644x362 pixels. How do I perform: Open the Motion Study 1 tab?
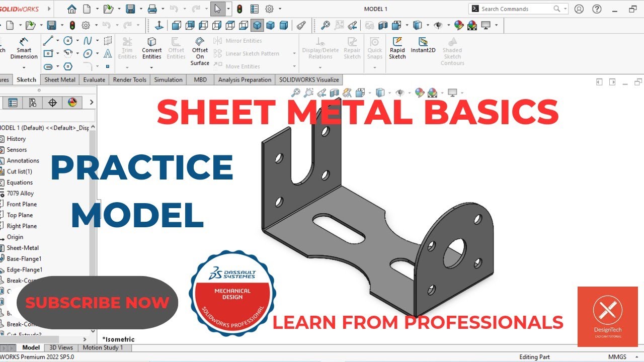[103, 347]
